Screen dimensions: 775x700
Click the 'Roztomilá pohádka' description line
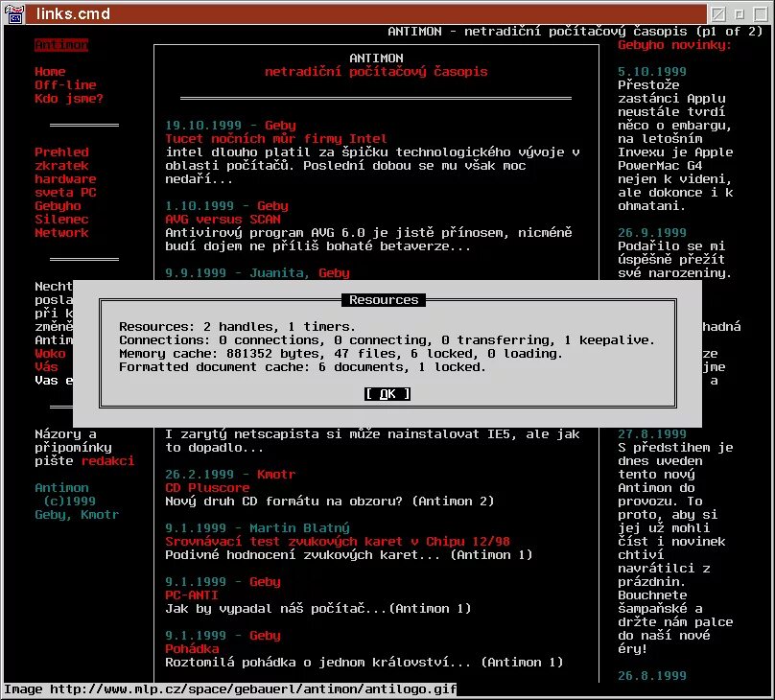pyautogui.click(x=364, y=663)
